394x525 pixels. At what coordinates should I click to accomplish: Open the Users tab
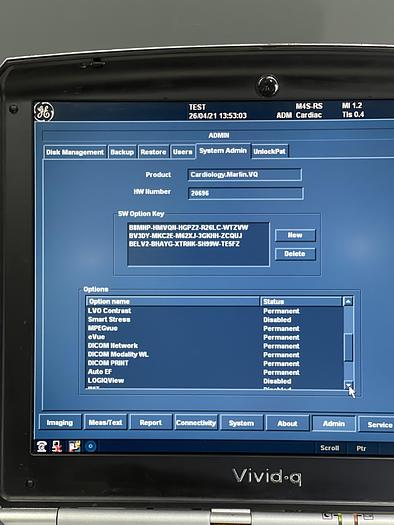click(x=182, y=152)
